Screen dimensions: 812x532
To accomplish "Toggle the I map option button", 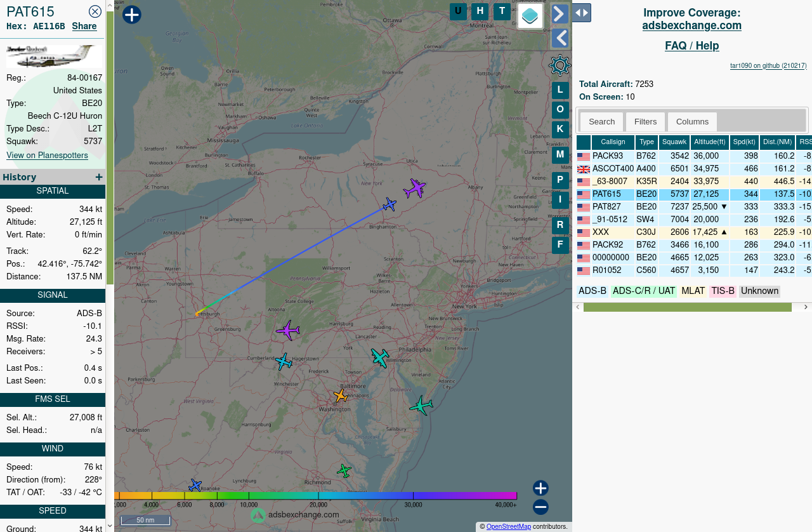I will 560,200.
